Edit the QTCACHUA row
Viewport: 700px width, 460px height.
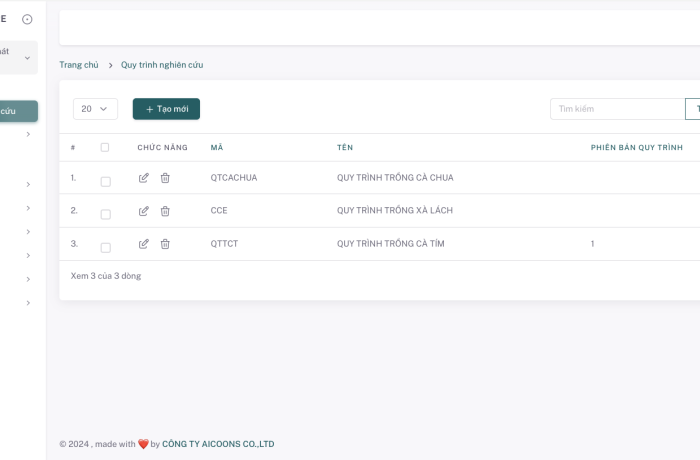pos(143,178)
